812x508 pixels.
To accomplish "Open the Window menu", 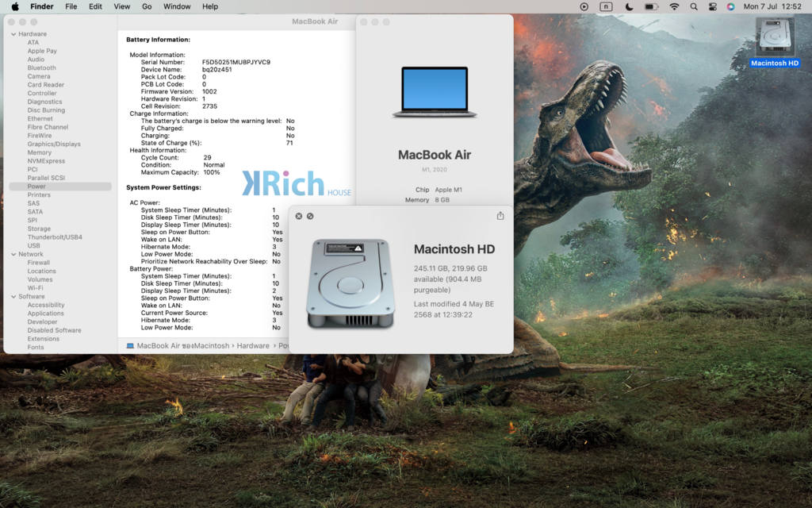I will pos(177,6).
